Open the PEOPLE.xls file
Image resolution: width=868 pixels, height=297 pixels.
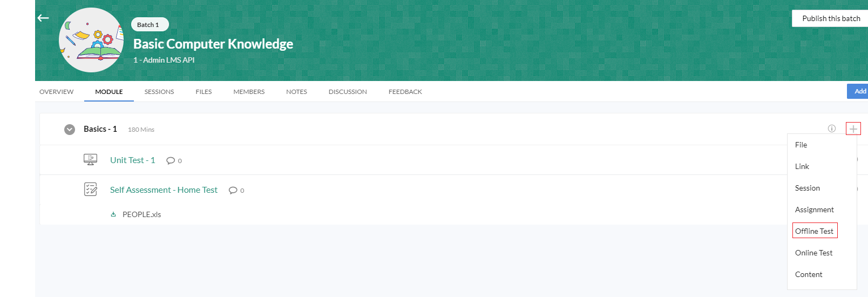click(141, 214)
